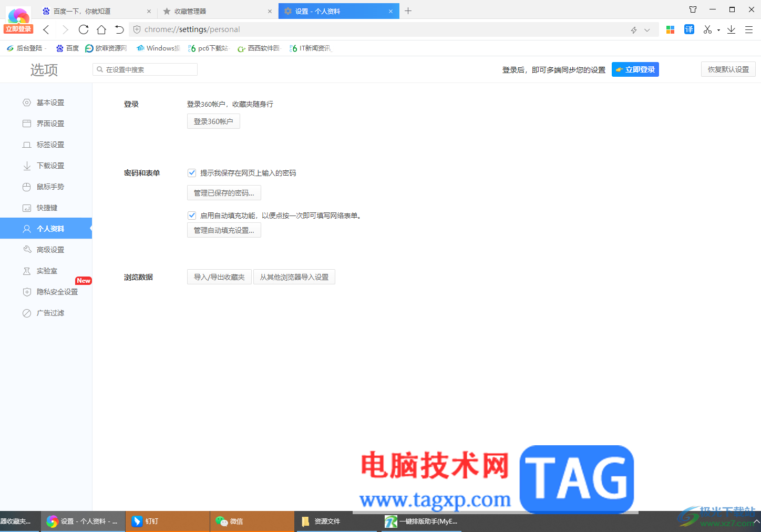The image size is (761, 532).
Task: Go to 隐私安全设置
Action: [46, 292]
